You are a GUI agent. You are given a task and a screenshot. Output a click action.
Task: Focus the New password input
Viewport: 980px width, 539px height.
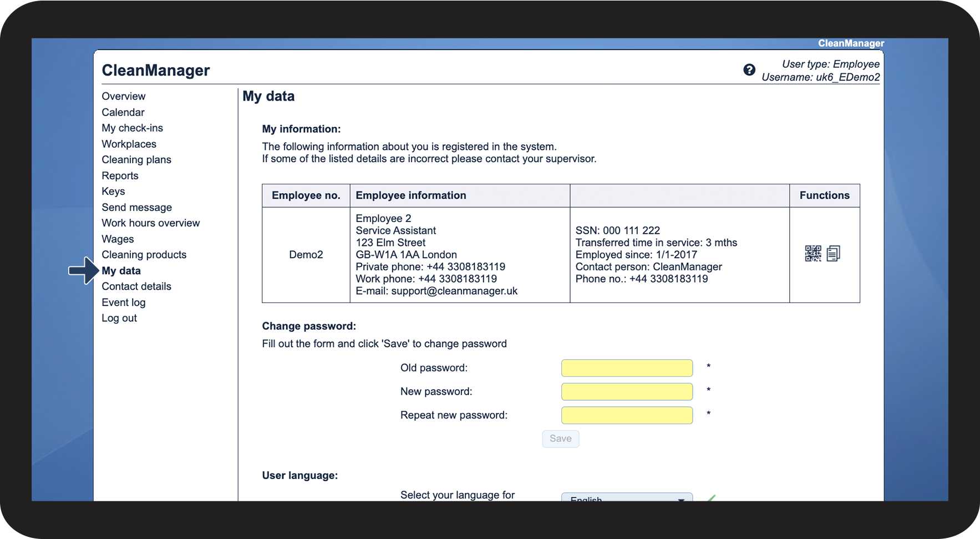(627, 392)
